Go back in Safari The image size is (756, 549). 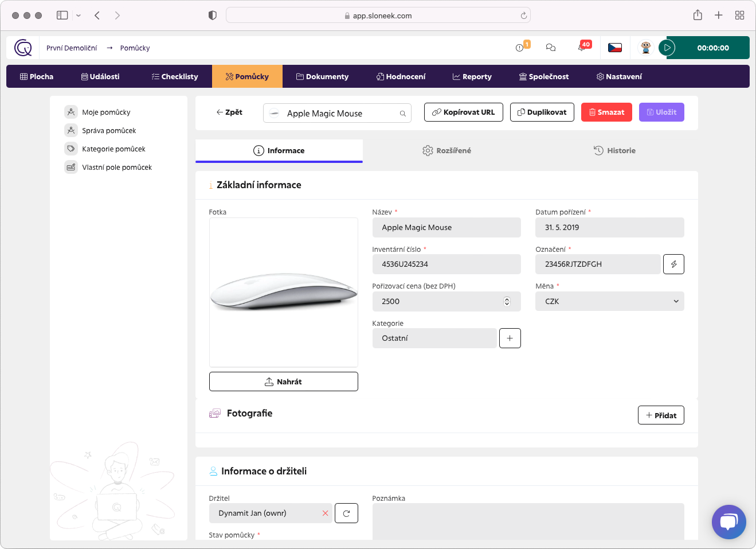[97, 15]
